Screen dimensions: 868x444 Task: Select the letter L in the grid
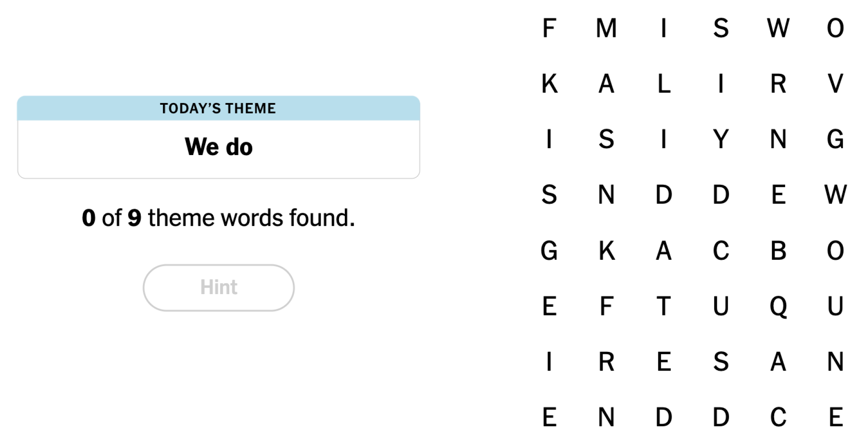pyautogui.click(x=663, y=84)
